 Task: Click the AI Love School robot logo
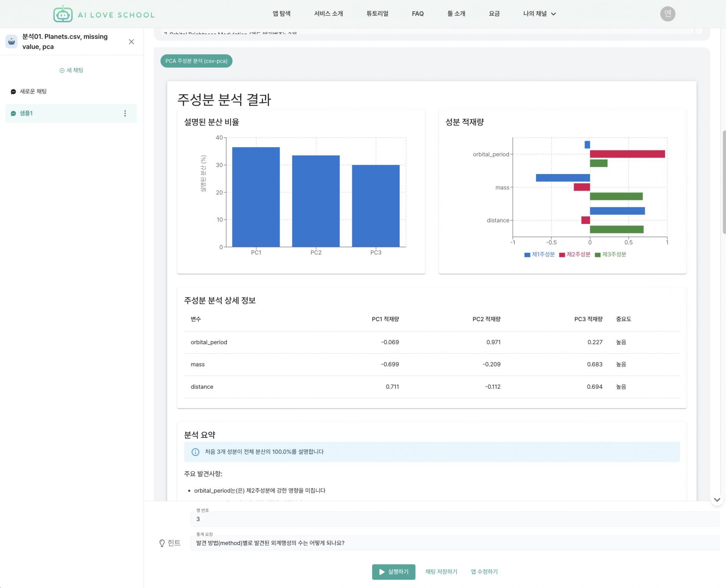click(x=63, y=14)
